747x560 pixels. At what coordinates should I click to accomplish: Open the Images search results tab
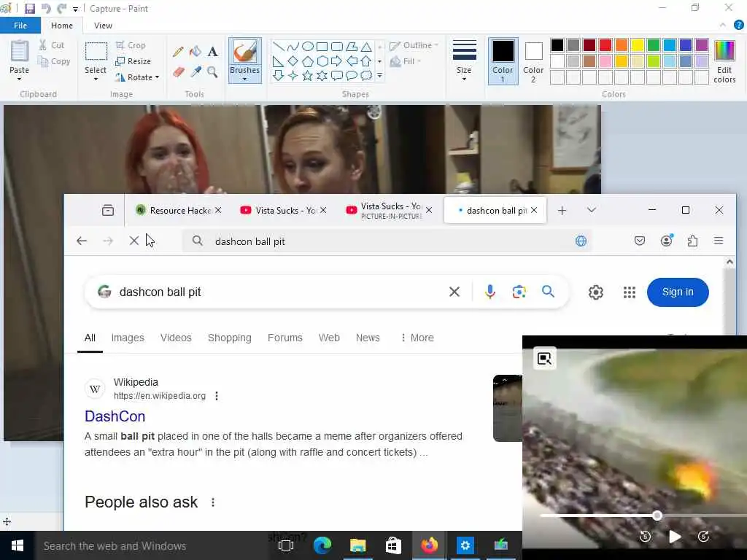128,338
